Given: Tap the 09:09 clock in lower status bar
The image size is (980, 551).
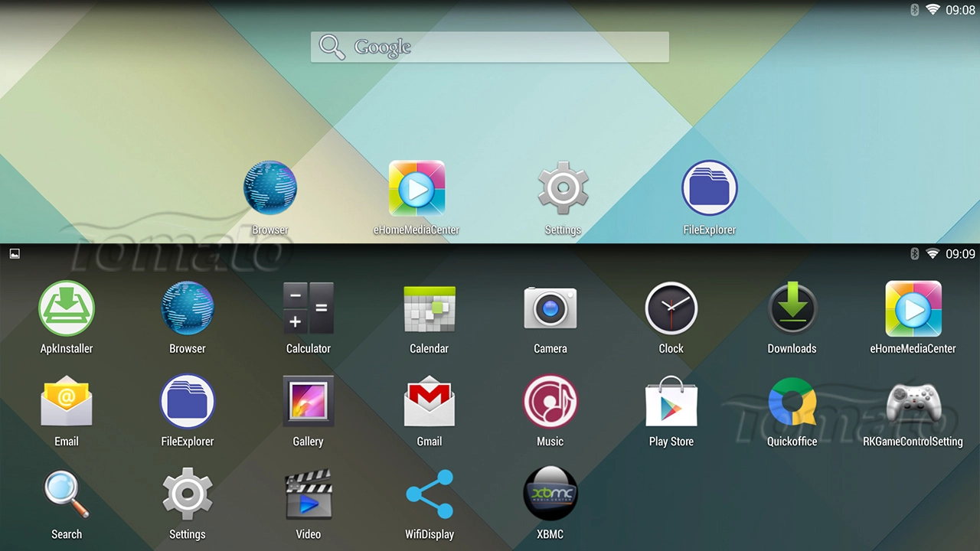Looking at the screenshot, I should (960, 254).
